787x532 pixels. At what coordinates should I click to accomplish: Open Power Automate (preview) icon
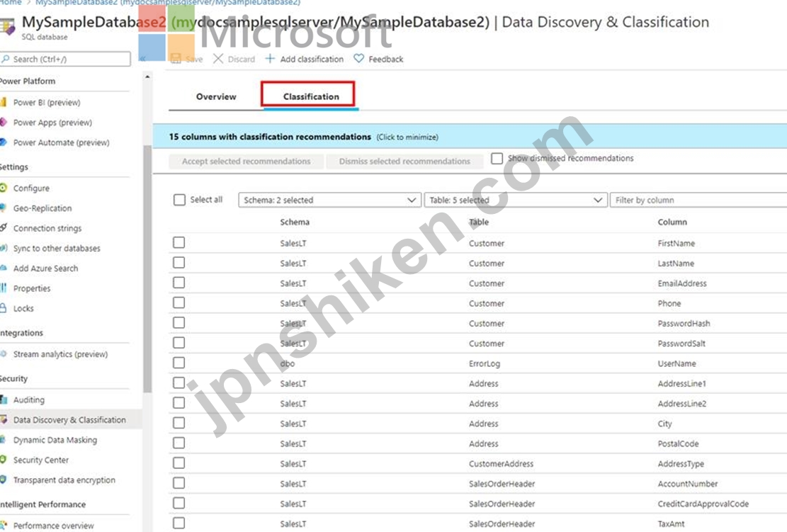[3, 142]
